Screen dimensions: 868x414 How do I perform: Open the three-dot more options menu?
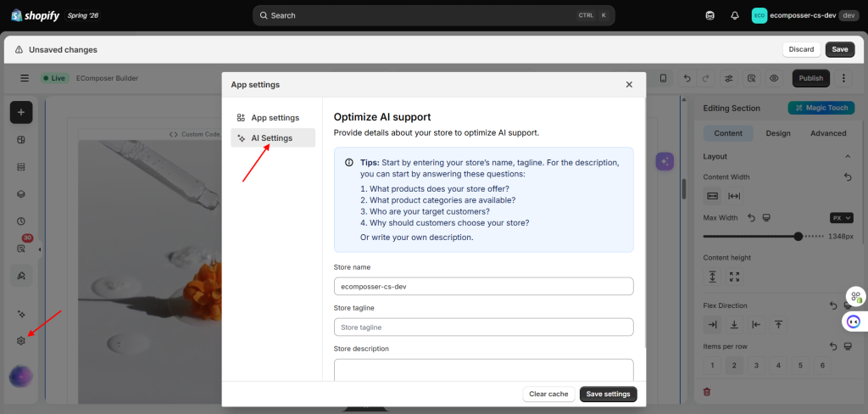coord(843,78)
